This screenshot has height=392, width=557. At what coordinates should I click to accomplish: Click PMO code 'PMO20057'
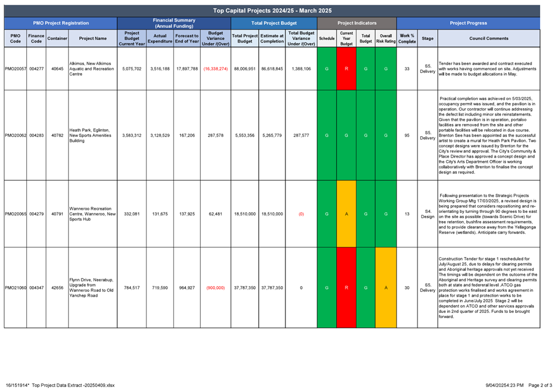15,69
